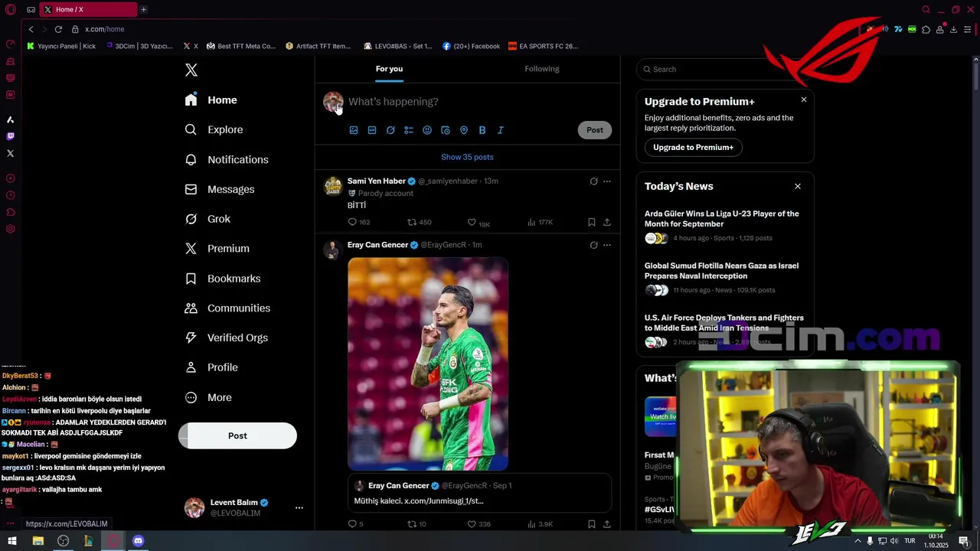Open Premium in the X sidebar

click(217, 249)
